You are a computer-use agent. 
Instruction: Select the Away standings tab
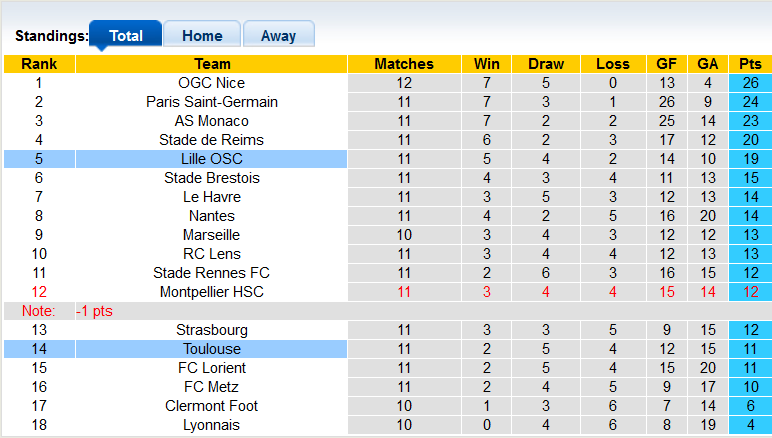coord(278,35)
